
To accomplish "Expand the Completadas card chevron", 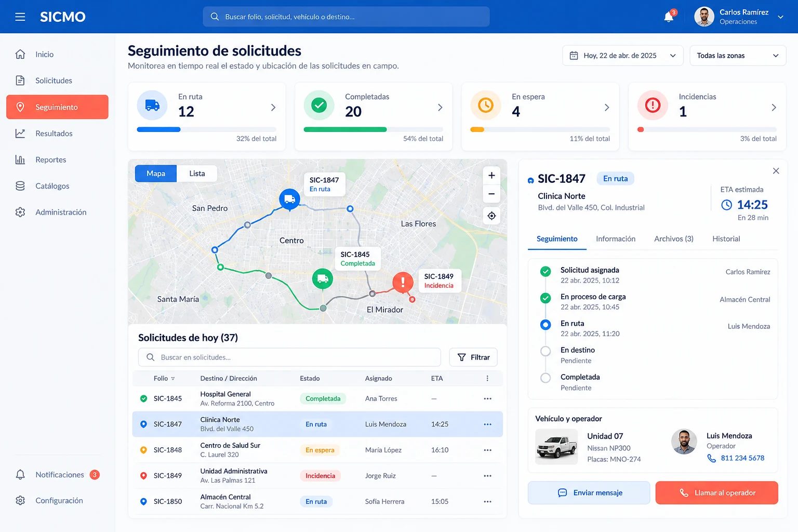I will pyautogui.click(x=440, y=108).
